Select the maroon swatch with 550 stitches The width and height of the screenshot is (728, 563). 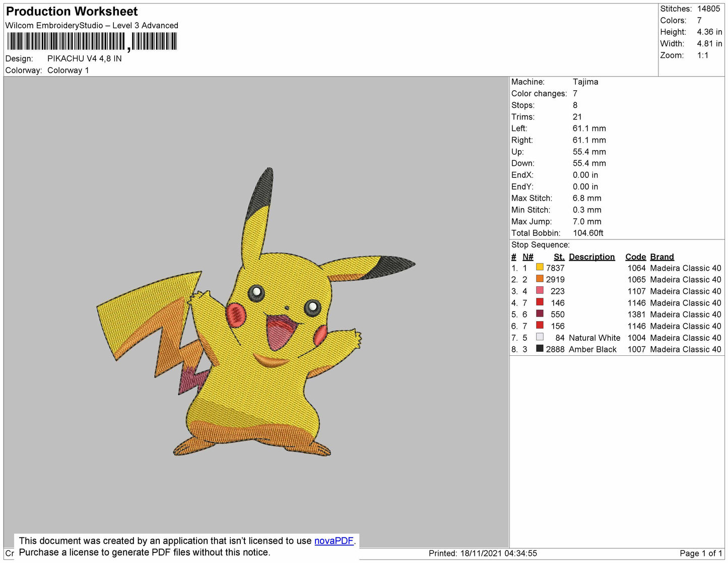click(540, 314)
